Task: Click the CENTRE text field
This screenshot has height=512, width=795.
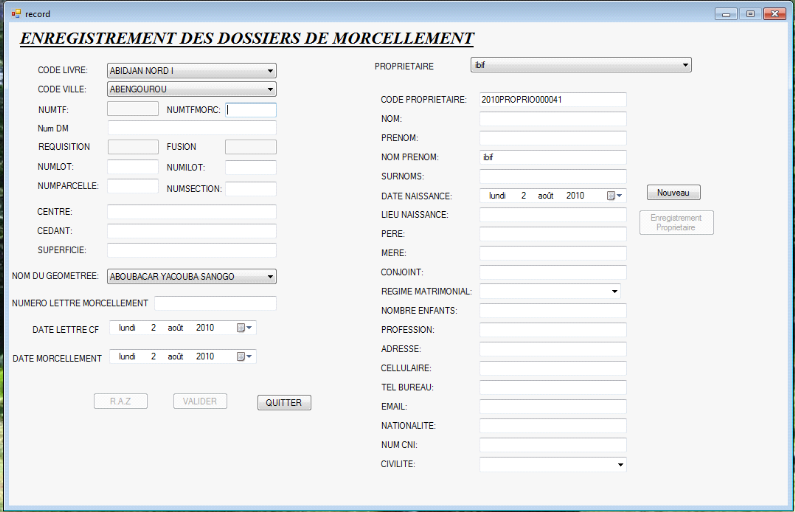Action: click(x=192, y=211)
